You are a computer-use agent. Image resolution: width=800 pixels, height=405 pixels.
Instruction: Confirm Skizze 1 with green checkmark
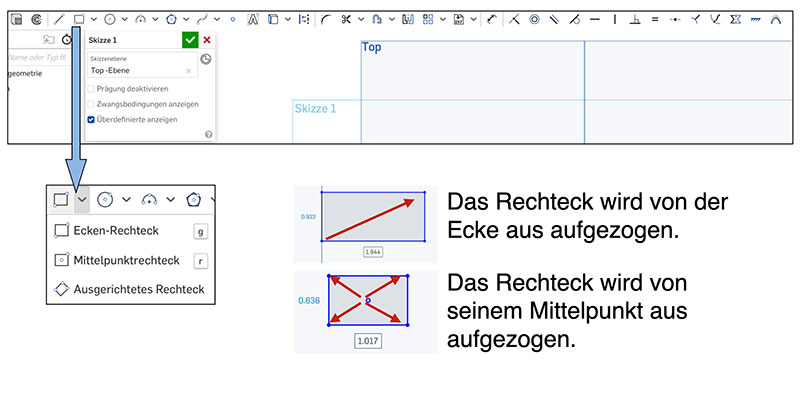[x=190, y=40]
